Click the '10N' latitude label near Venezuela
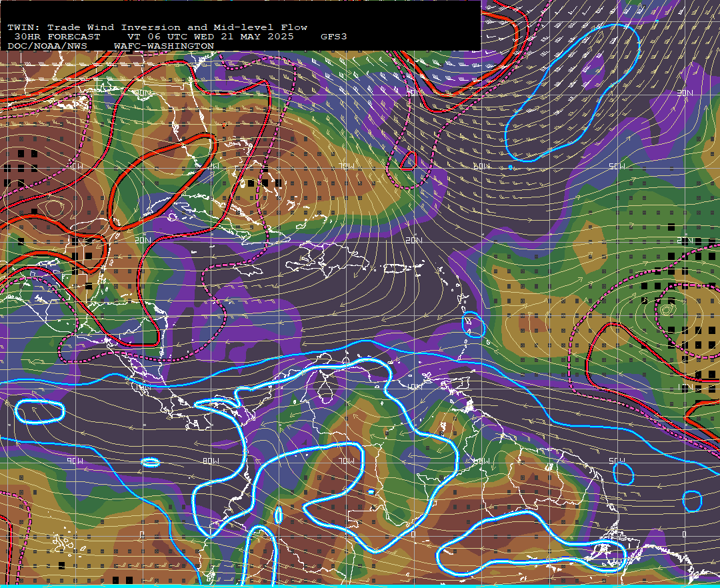The image size is (720, 588). (x=414, y=387)
